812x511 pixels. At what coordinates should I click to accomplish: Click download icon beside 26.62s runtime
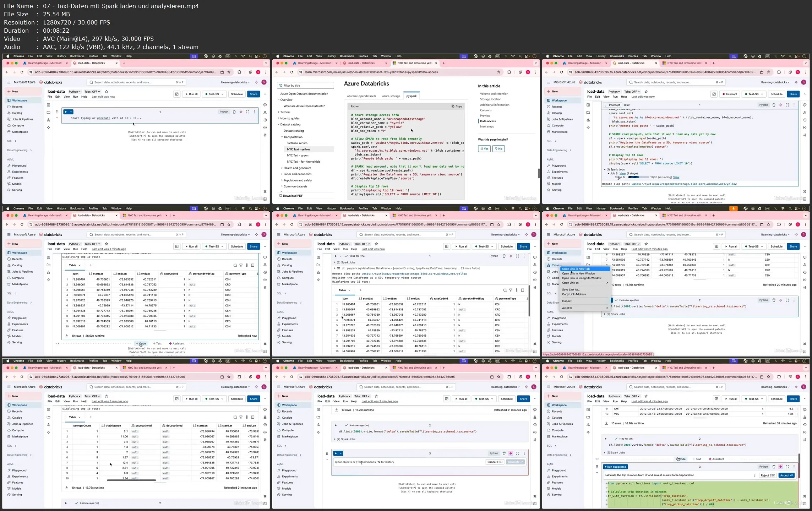pos(66,336)
